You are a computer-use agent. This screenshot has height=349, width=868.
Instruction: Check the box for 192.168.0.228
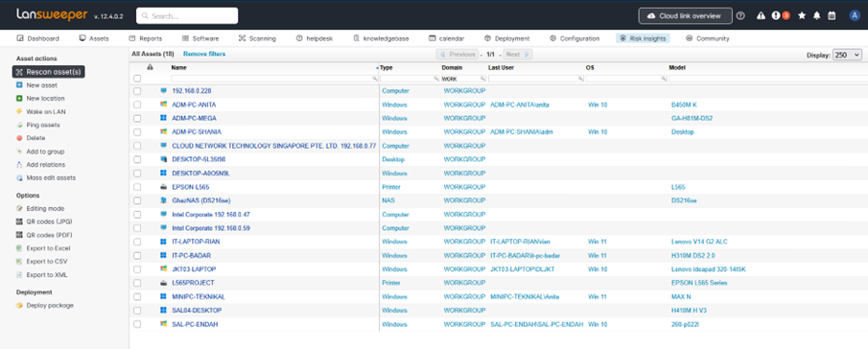pos(137,91)
